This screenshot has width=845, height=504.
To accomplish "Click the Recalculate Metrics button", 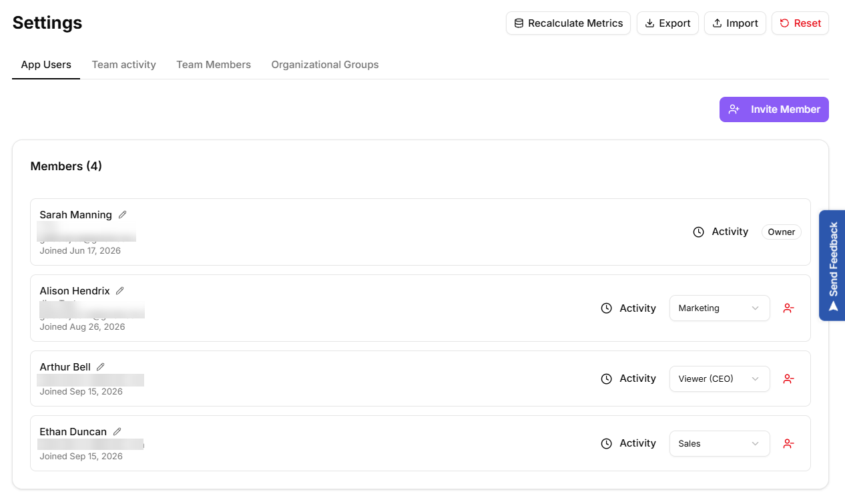I will (x=568, y=23).
